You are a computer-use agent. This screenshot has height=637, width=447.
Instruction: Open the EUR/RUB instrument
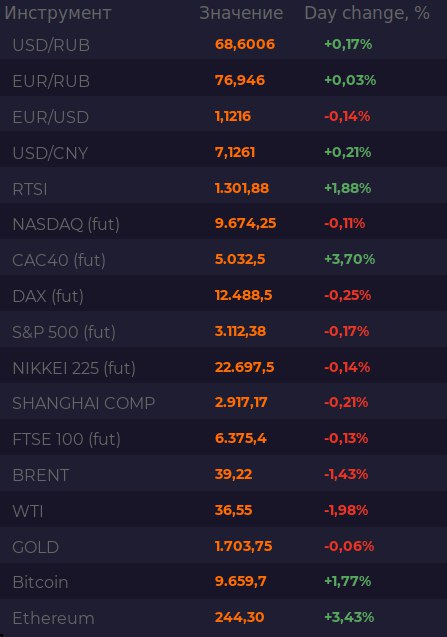(224, 78)
